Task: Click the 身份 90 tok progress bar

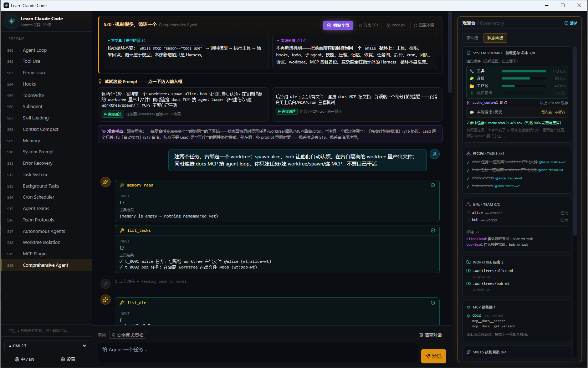Action: [x=524, y=78]
